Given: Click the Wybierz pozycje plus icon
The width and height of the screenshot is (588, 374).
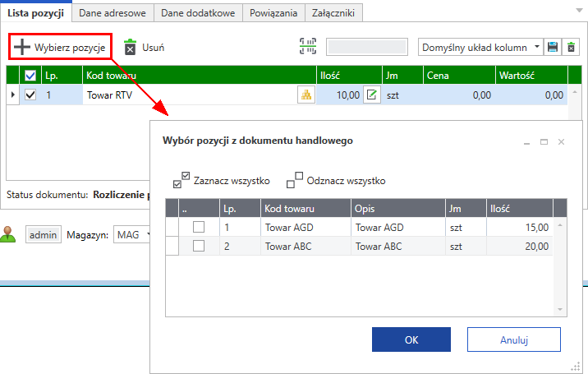Looking at the screenshot, I should click(22, 47).
